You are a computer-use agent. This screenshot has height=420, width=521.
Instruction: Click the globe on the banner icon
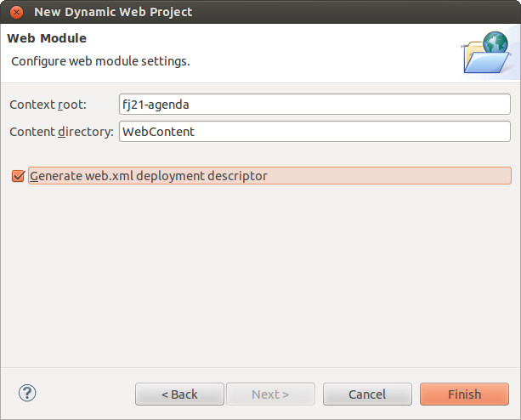click(496, 43)
